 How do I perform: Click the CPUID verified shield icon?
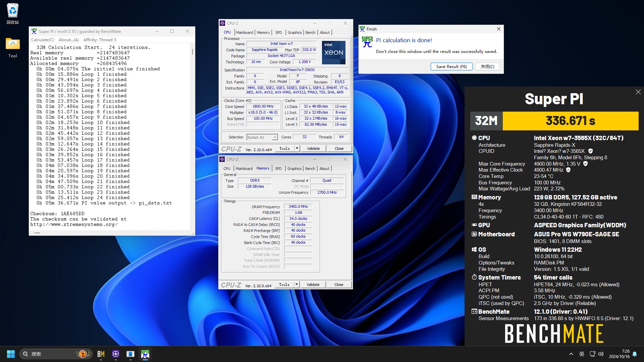[x=591, y=151]
